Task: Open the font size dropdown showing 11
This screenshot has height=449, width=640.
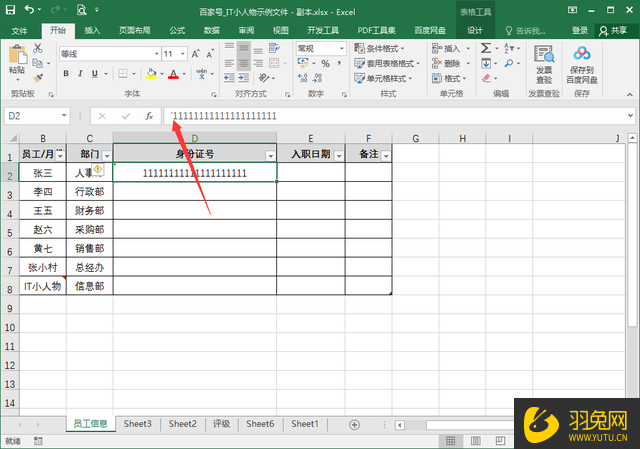Action: (x=183, y=54)
